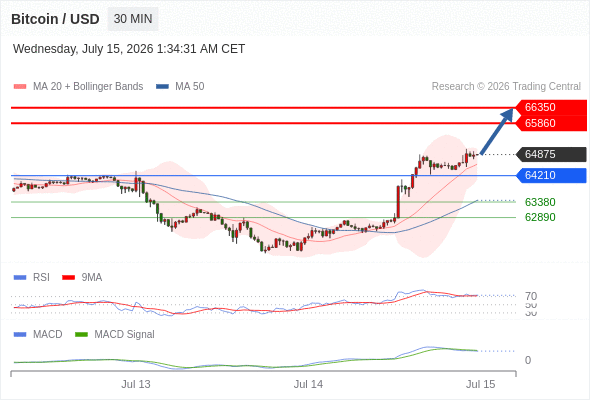Click the MA 20 + Bollinger Bands legend label
Image resolution: width=590 pixels, height=400 pixels.
click(88, 87)
